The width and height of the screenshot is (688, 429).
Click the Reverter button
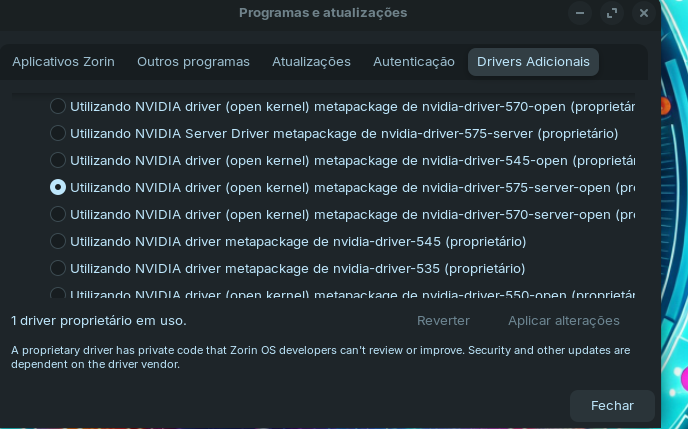(443, 321)
